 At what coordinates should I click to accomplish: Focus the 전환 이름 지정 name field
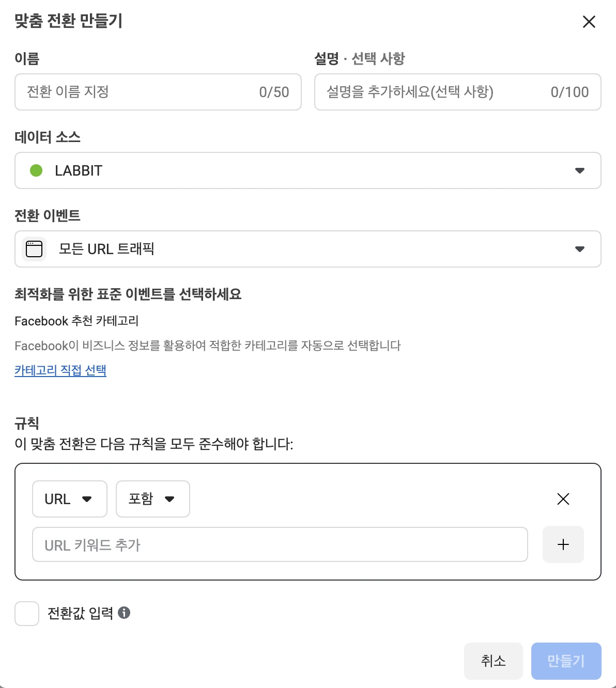[x=140, y=92]
